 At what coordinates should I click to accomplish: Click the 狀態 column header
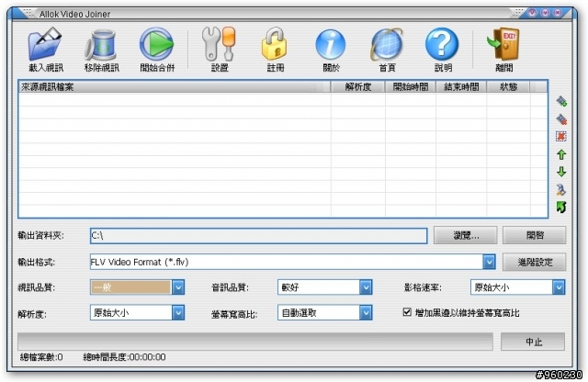(x=508, y=87)
